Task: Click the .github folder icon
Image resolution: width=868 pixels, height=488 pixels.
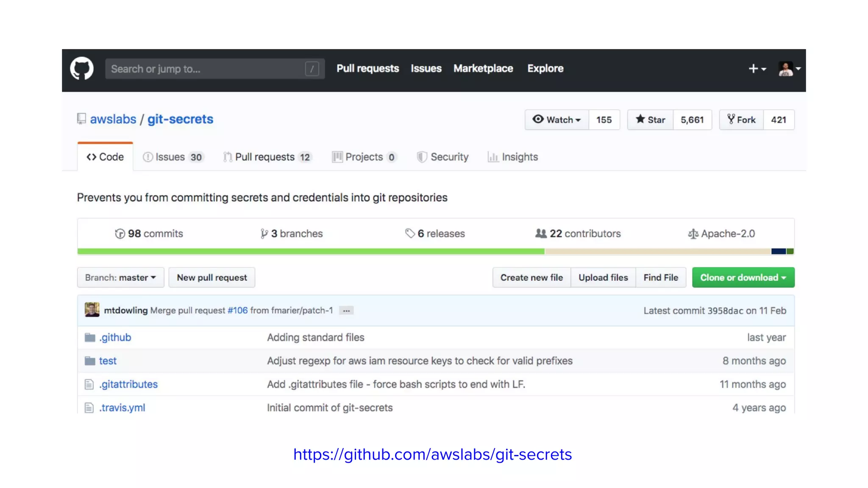Action: pos(90,338)
